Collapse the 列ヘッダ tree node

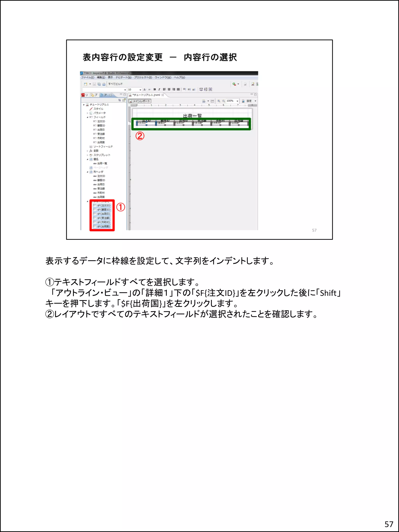tap(87, 172)
